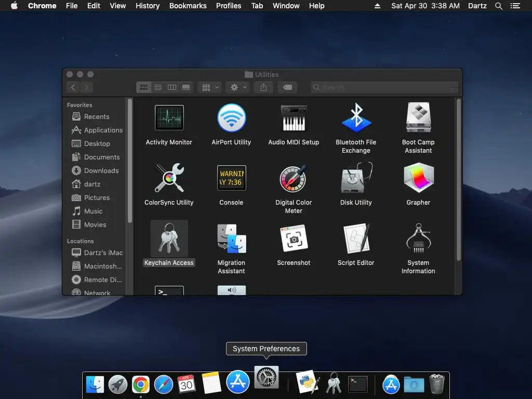Select Documents in the sidebar
This screenshot has width=532, height=399.
tap(96, 157)
